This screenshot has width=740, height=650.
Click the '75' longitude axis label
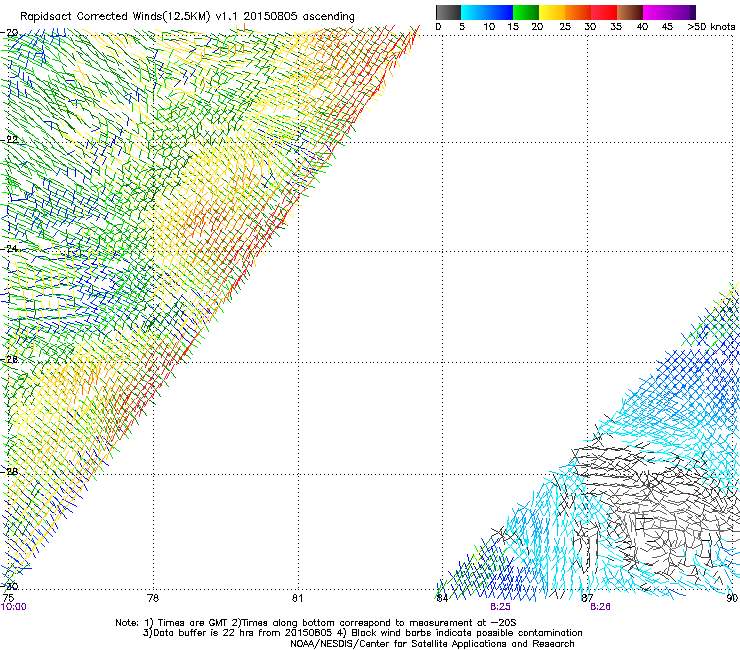pos(8,598)
